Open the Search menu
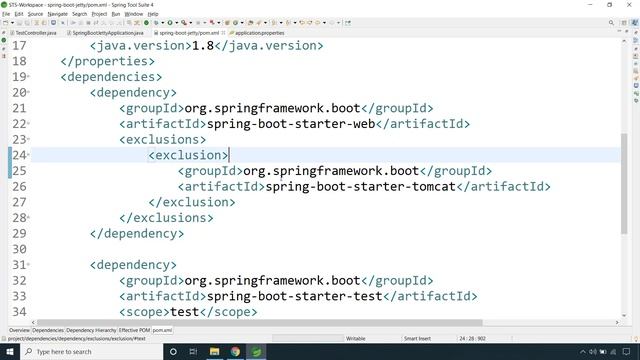 tap(80, 14)
